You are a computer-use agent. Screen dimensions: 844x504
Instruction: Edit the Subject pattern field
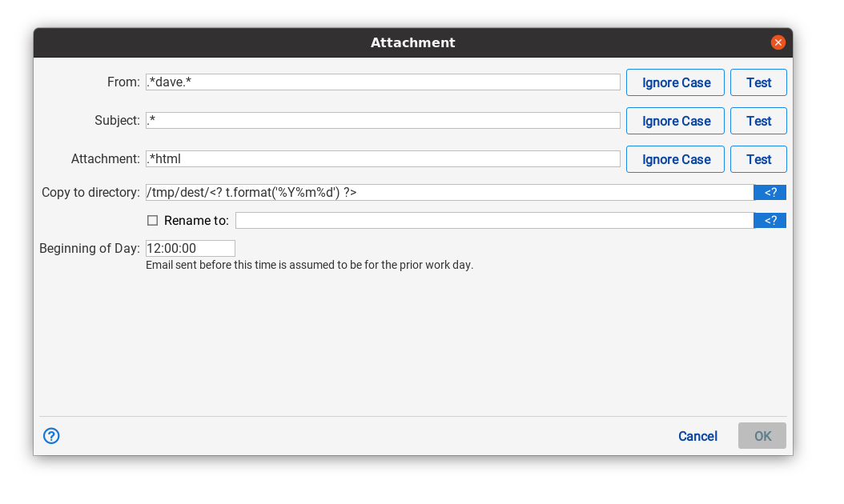[382, 120]
